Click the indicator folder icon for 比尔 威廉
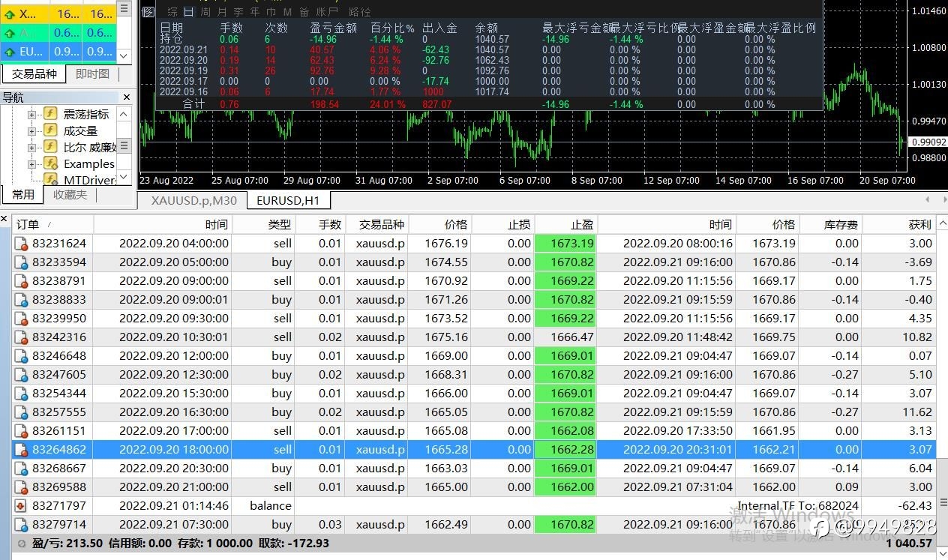Image resolution: width=948 pixels, height=560 pixels. [x=51, y=147]
